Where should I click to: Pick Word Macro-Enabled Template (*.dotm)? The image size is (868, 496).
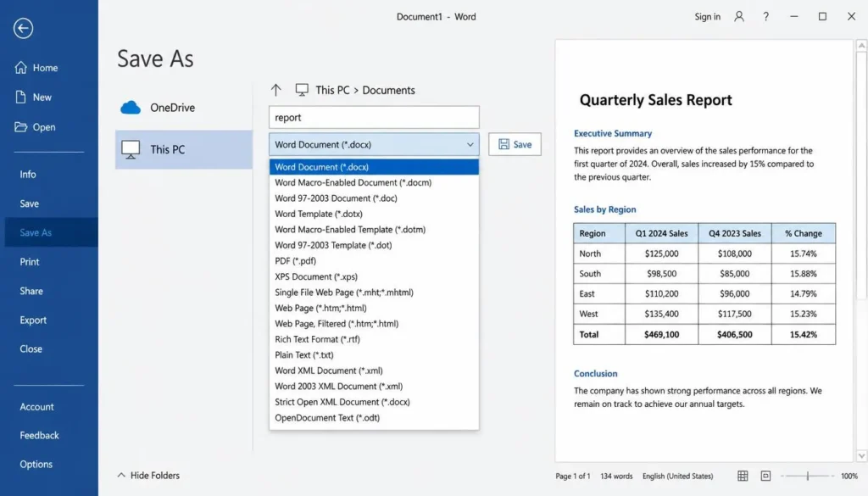(374, 229)
